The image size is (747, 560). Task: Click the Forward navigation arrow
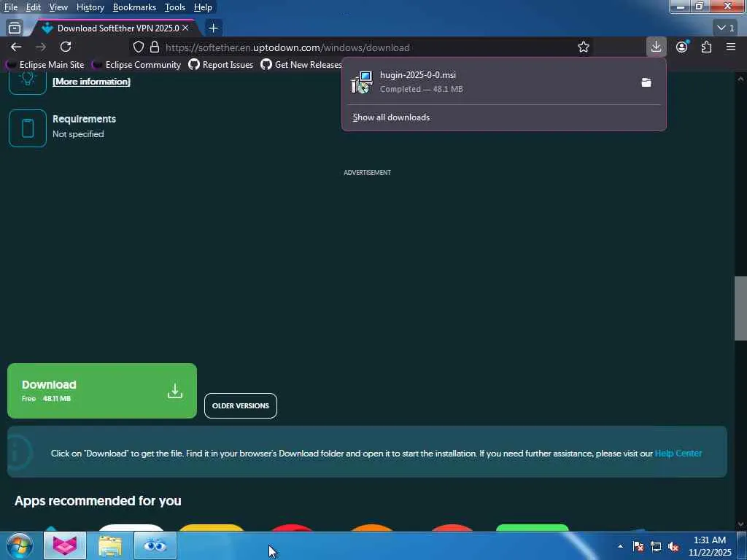tap(41, 47)
